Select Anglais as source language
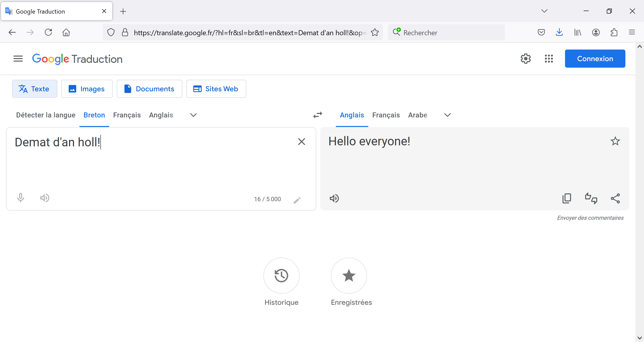This screenshot has width=644, height=342. click(161, 115)
